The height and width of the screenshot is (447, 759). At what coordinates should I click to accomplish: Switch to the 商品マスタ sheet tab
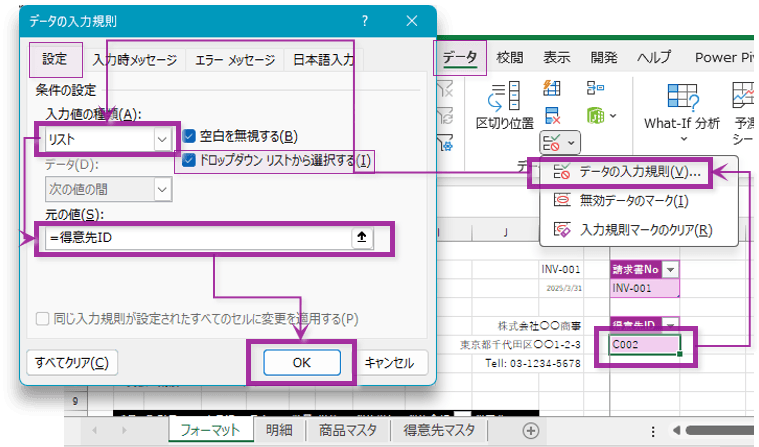348,430
